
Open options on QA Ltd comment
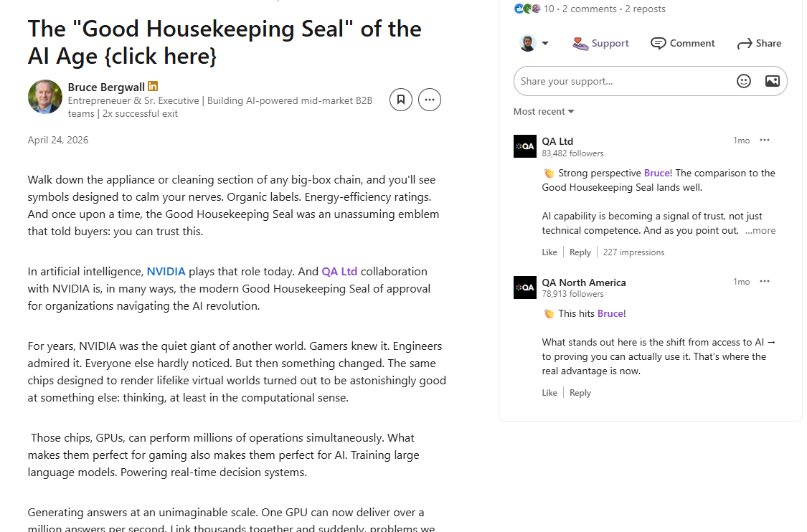coord(764,141)
